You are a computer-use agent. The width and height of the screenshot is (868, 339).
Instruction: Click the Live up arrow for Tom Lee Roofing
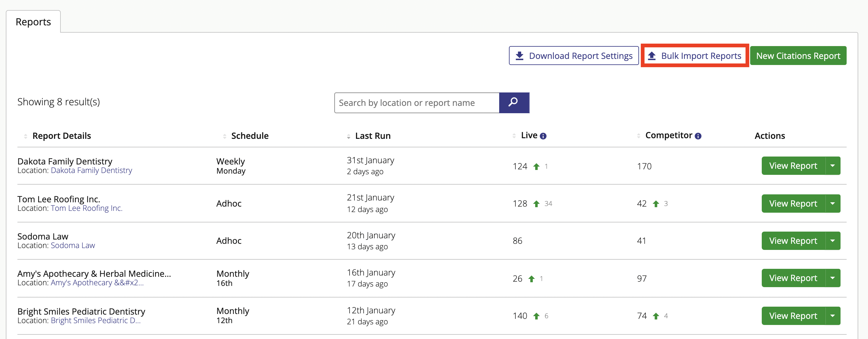point(536,204)
